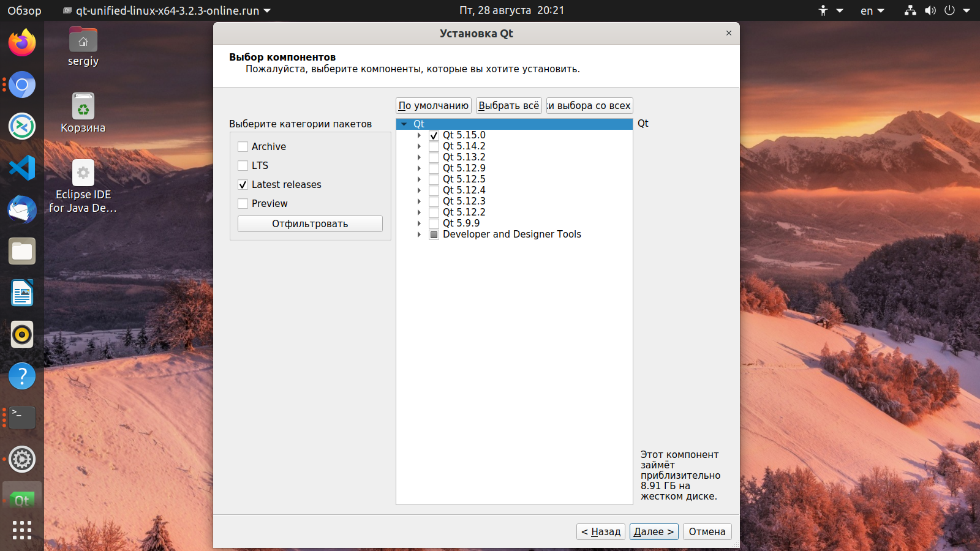Toggle Developer and Designer Tools checkbox
Image resolution: width=980 pixels, height=551 pixels.
tap(434, 234)
